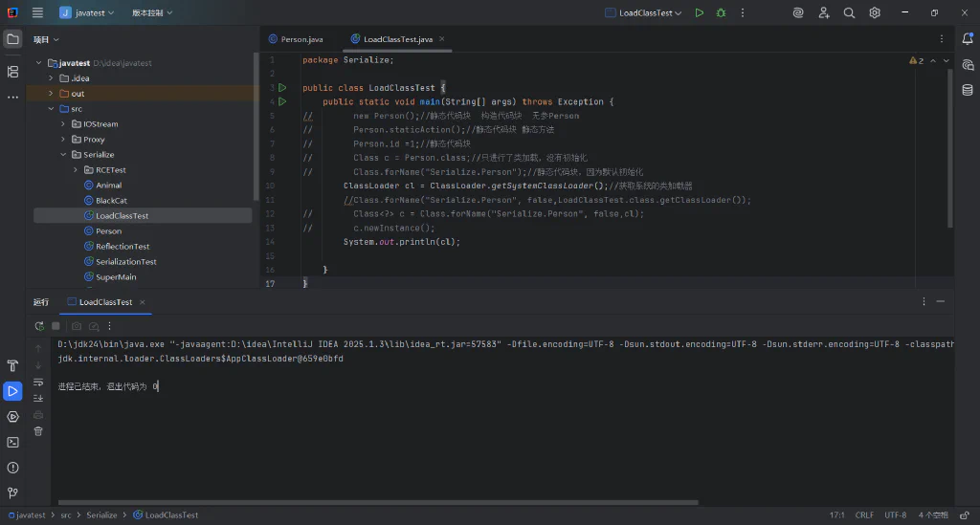Open IDE settings gear
The image size is (980, 525).
(x=875, y=12)
